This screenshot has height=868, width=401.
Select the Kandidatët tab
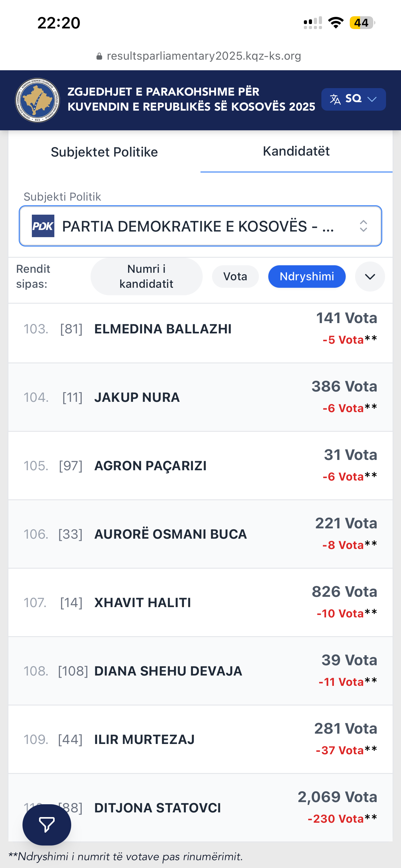pyautogui.click(x=296, y=151)
